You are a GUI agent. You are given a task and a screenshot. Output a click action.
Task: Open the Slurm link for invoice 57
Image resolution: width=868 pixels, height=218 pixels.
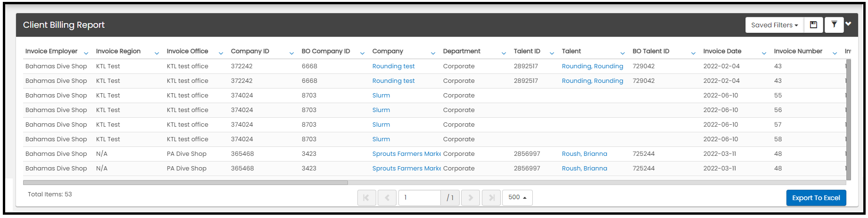pos(381,125)
